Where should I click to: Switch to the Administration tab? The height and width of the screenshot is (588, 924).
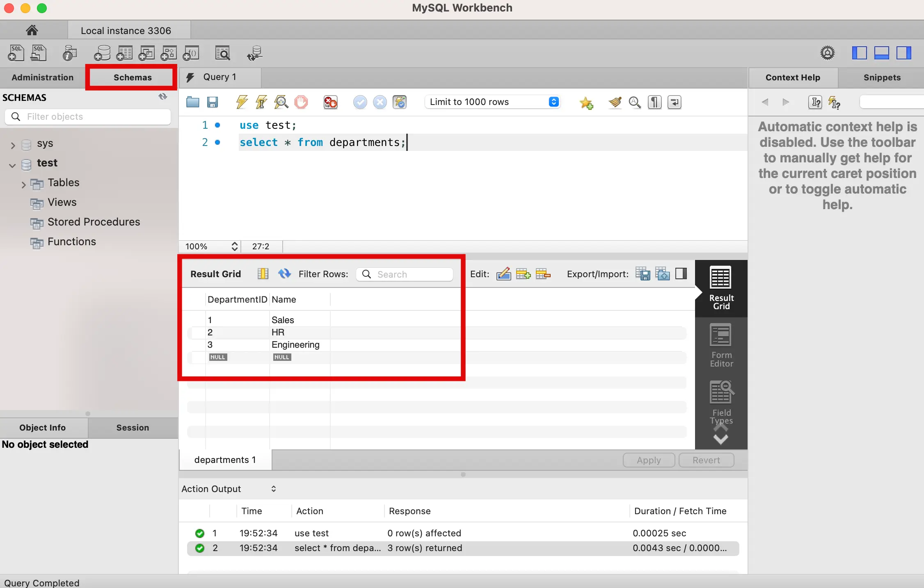42,77
